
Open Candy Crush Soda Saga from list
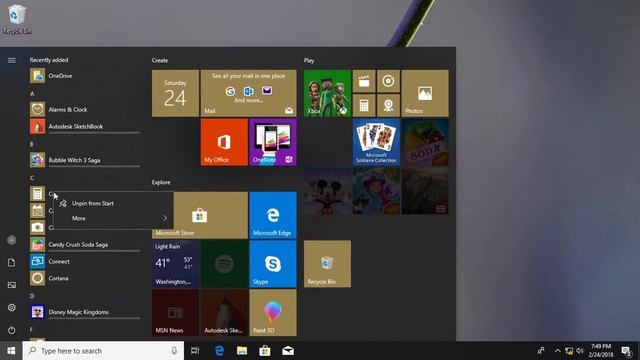coord(85,244)
